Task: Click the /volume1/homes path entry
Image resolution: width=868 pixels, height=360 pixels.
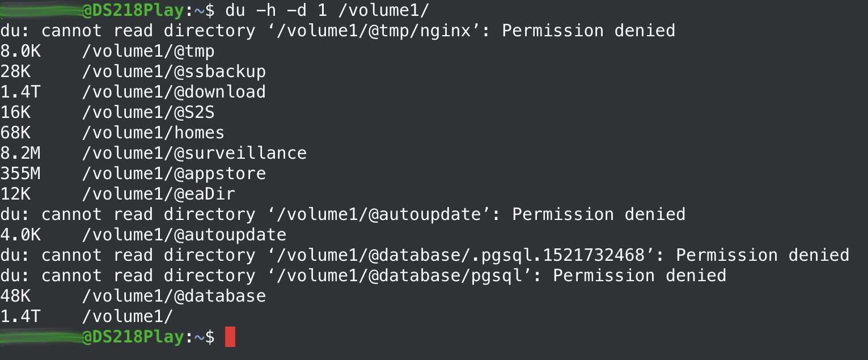Action: (153, 133)
